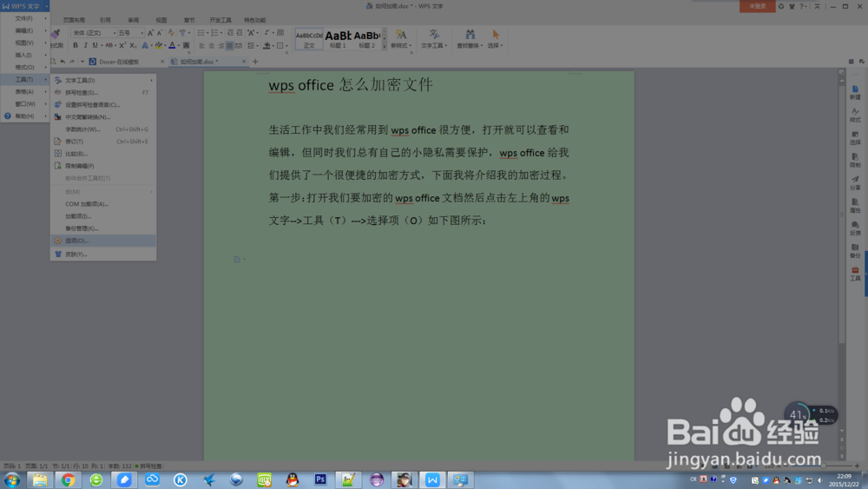Click the paragraph shading color button
Screen dimensions: 868x489
tap(266, 45)
